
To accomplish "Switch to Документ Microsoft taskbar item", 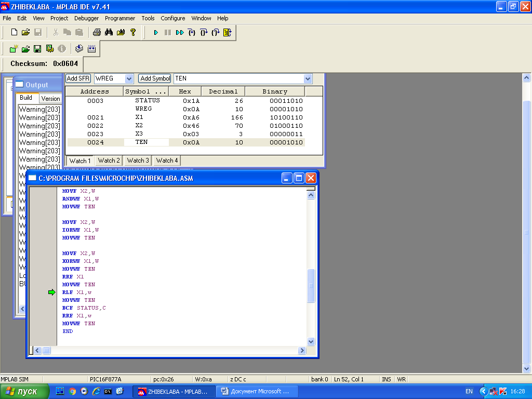I will click(257, 392).
